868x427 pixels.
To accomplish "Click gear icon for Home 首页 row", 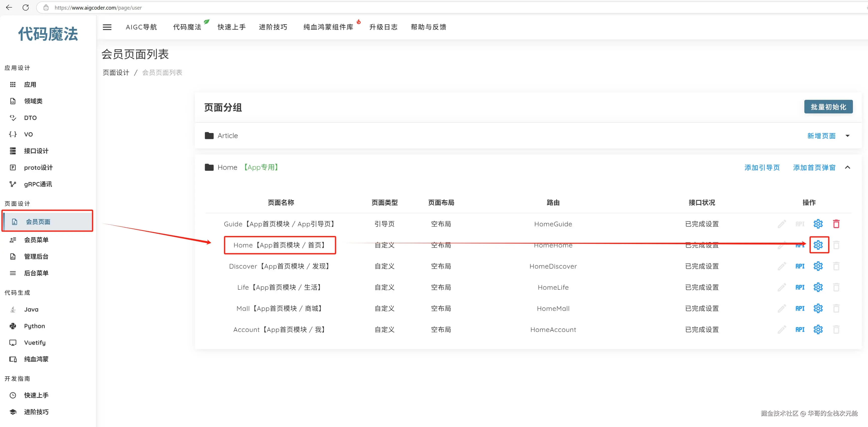I will [818, 245].
